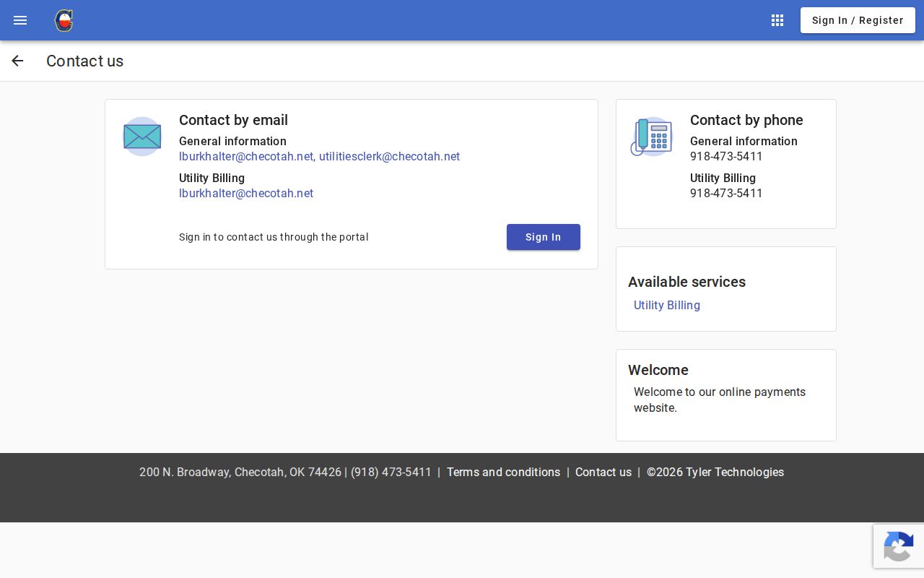Image resolution: width=924 pixels, height=578 pixels.
Task: Open Terms and conditions footer link
Action: tap(503, 472)
